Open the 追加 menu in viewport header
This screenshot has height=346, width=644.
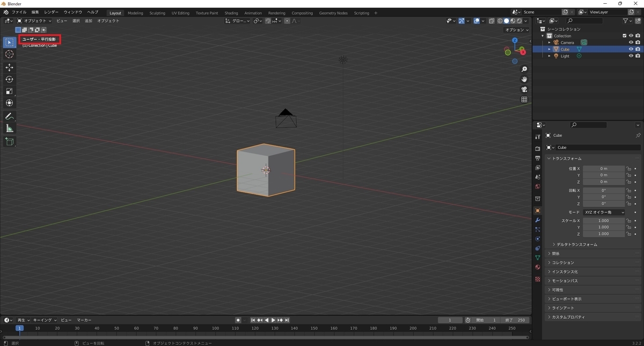(x=89, y=21)
